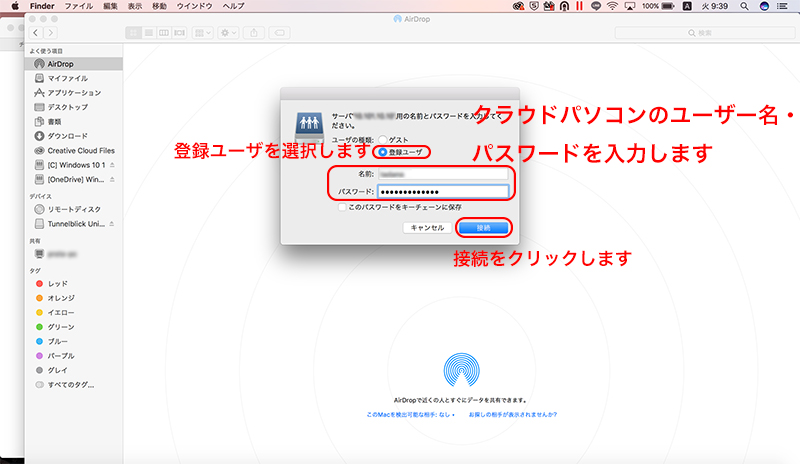Open the Finder menu
Viewport: 800px width, 464px height.
(x=42, y=6)
